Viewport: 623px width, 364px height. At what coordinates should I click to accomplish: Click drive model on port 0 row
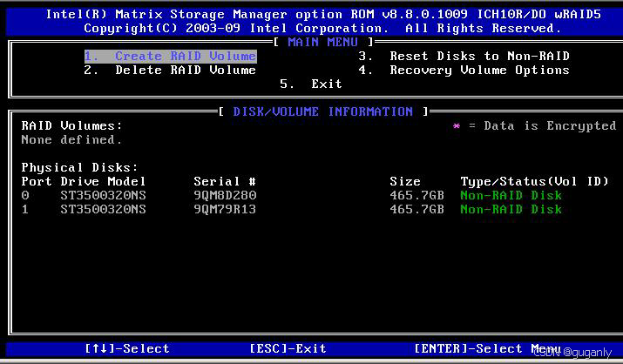pos(104,195)
